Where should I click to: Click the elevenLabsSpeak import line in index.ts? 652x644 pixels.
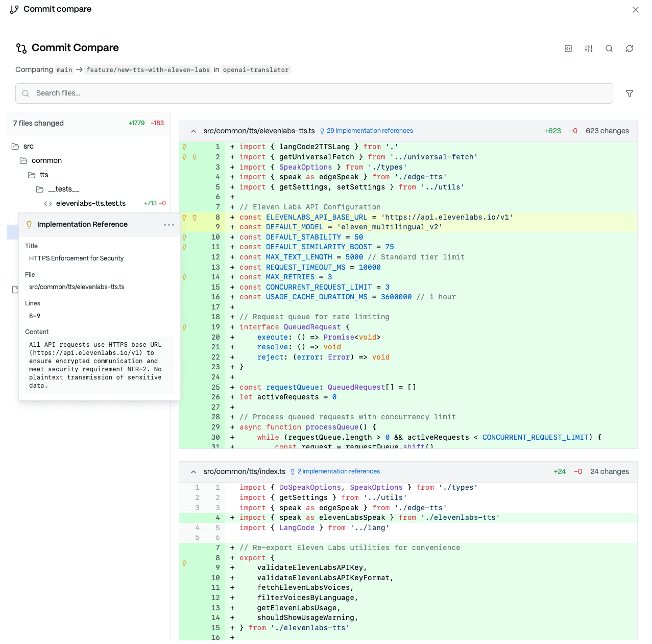(x=408, y=518)
